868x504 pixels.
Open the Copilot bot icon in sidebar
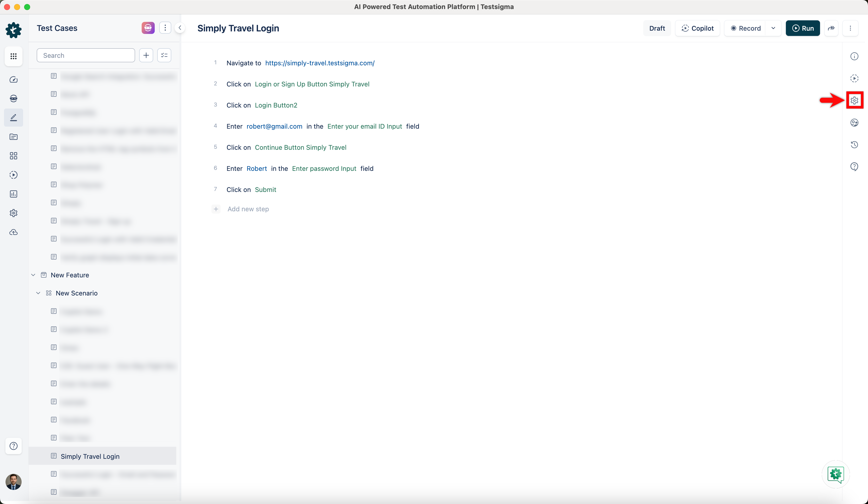click(13, 98)
